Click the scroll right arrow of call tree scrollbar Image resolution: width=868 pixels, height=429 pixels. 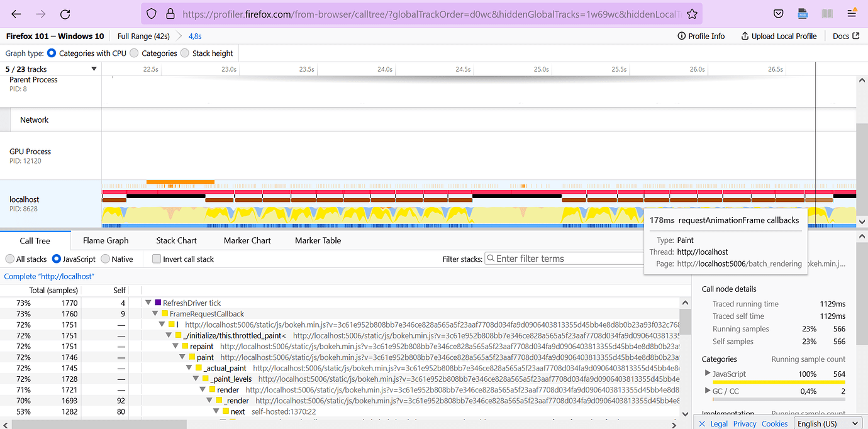[x=673, y=424]
